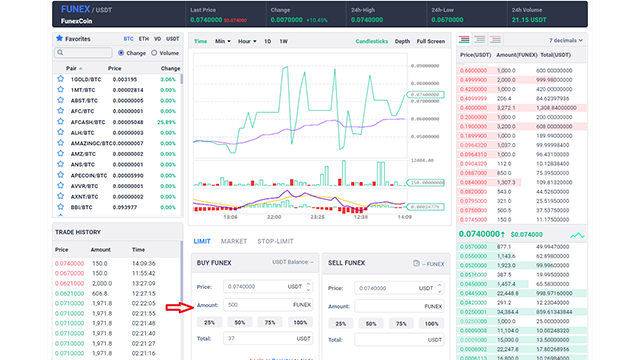Click the blue Favorites star icon
Viewport: 640px width, 360px height.
point(59,38)
